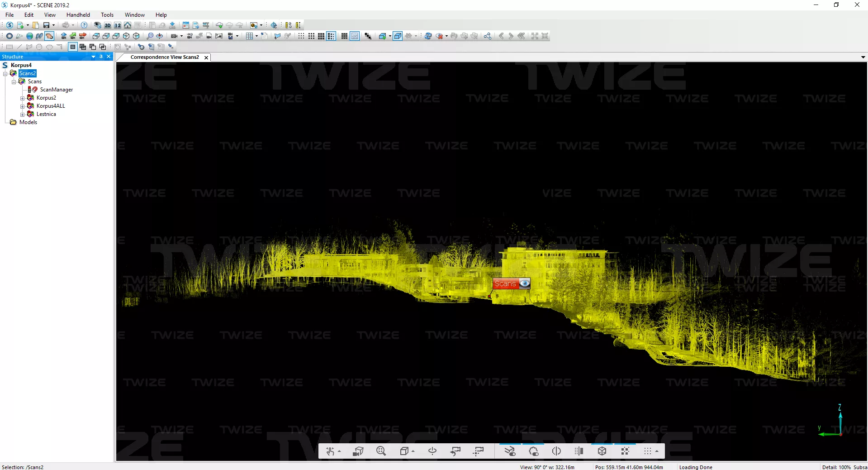Screen dimensions: 868x470
Task: Open the Tools menu
Action: coord(107,15)
